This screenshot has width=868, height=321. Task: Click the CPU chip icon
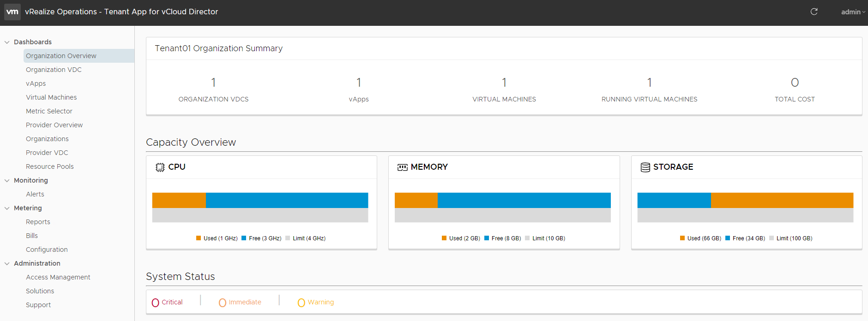point(160,167)
